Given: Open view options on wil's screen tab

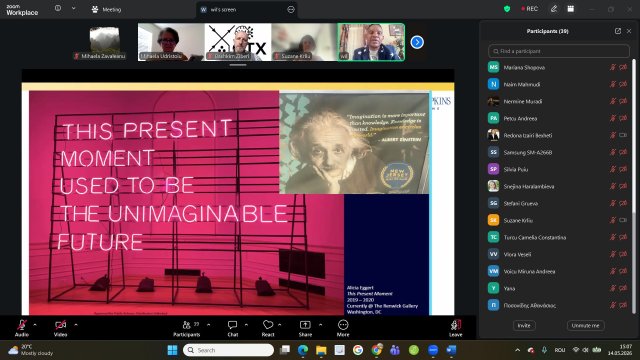Looking at the screenshot, I should [291, 9].
